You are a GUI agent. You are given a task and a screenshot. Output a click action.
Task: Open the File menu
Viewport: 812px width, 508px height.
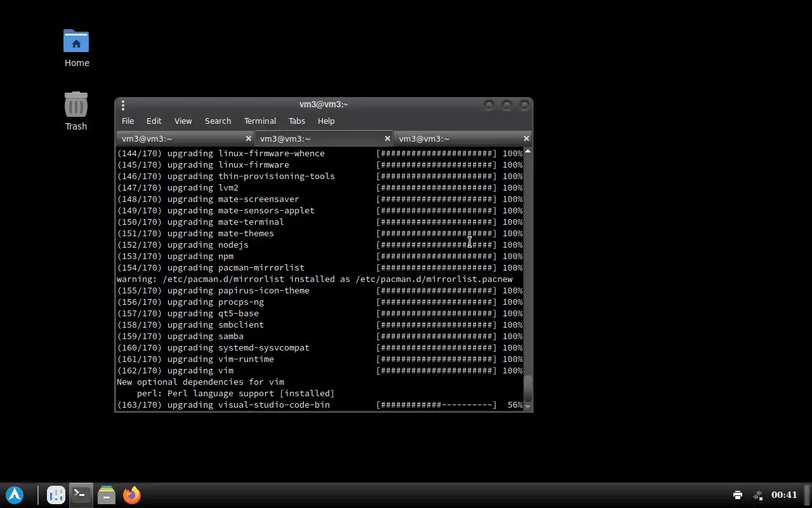click(x=128, y=121)
